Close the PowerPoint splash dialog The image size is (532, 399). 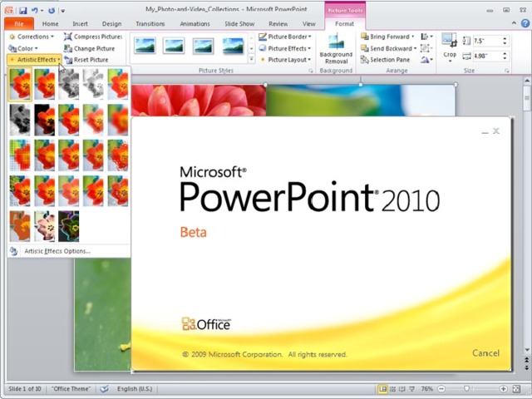[496, 131]
